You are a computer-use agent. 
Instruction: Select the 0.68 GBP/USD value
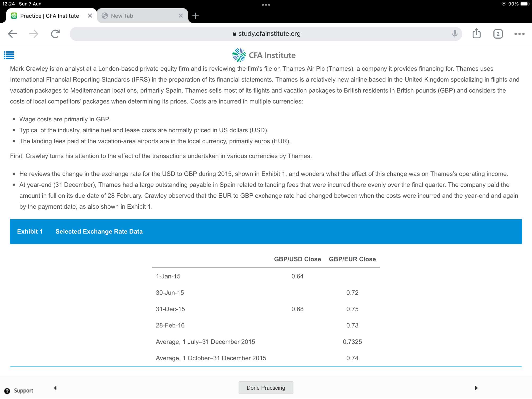[x=297, y=309]
